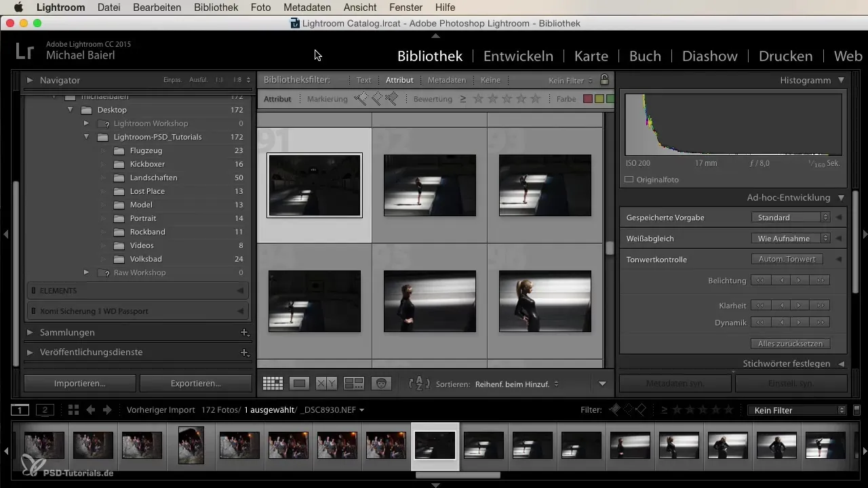
Task: Switch to grid view in toolbar
Action: click(x=273, y=384)
